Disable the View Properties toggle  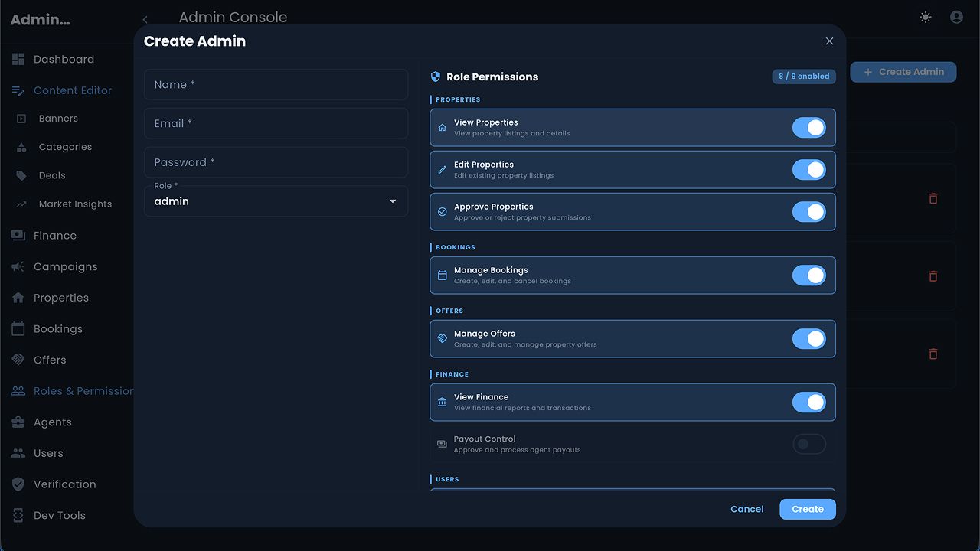coord(808,128)
